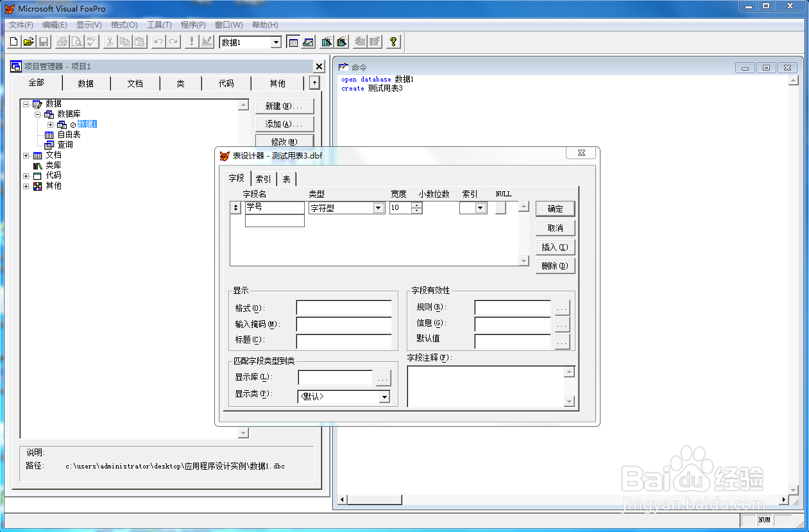
Task: Collapse the 数据 tree node
Action: pyautogui.click(x=26, y=103)
